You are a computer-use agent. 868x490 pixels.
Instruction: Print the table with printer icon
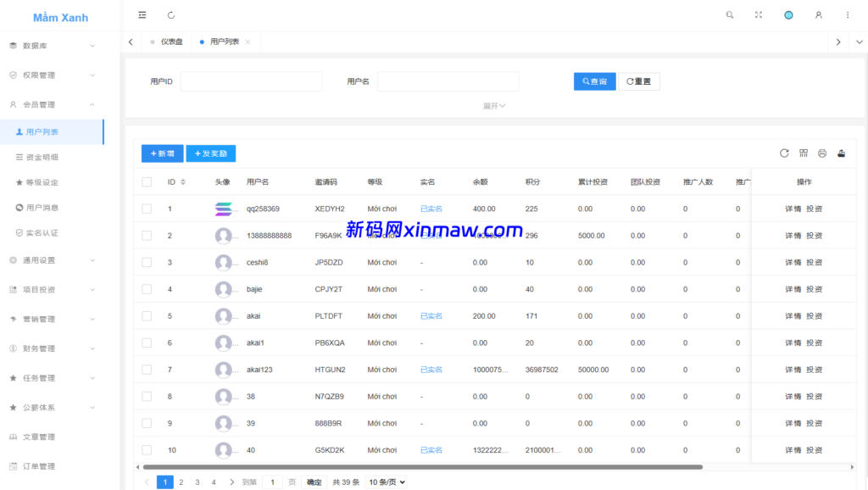[x=822, y=153]
